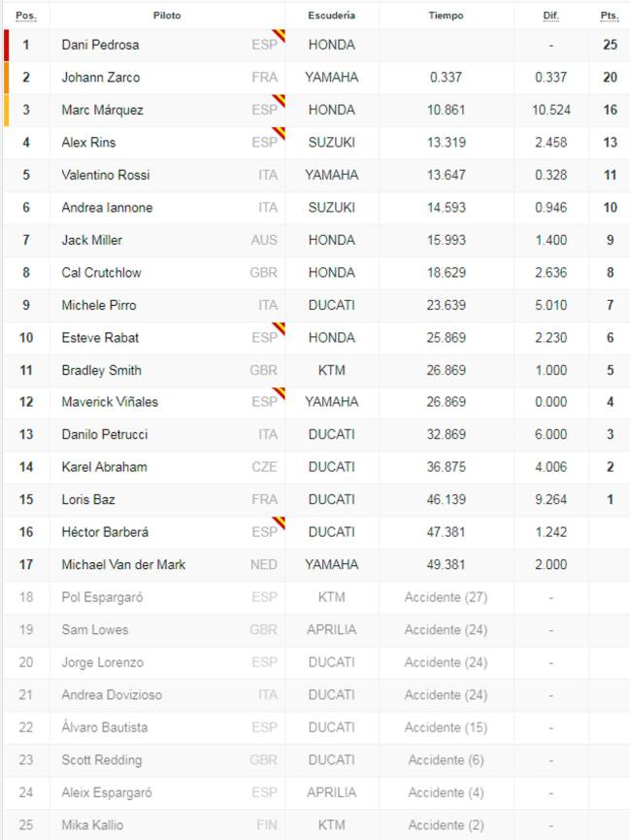Click the Spanish flag icon beside Héctor Barberá
The width and height of the screenshot is (630, 840).
click(280, 523)
